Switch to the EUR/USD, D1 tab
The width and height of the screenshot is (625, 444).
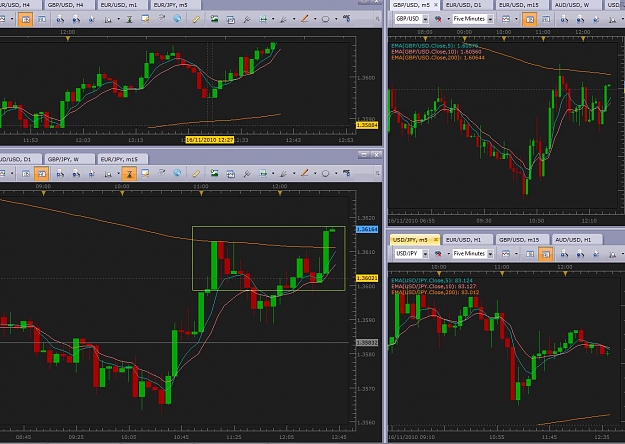[466, 5]
